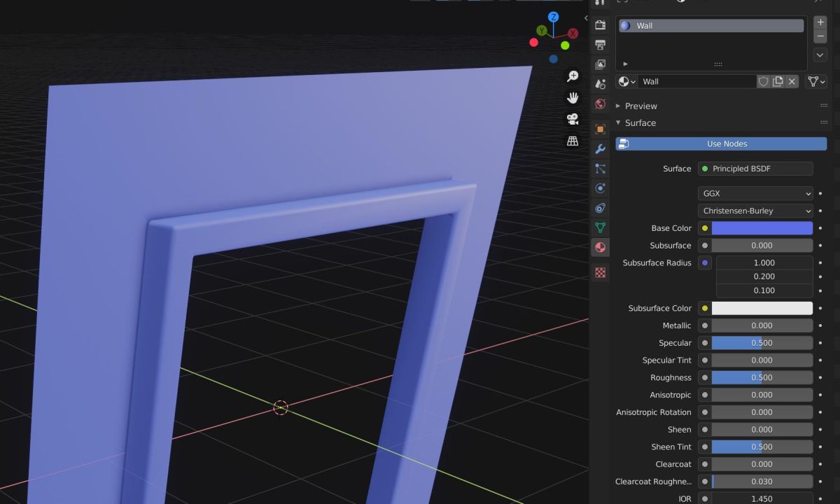
Task: Open the Object Data mesh tab
Action: tap(600, 227)
